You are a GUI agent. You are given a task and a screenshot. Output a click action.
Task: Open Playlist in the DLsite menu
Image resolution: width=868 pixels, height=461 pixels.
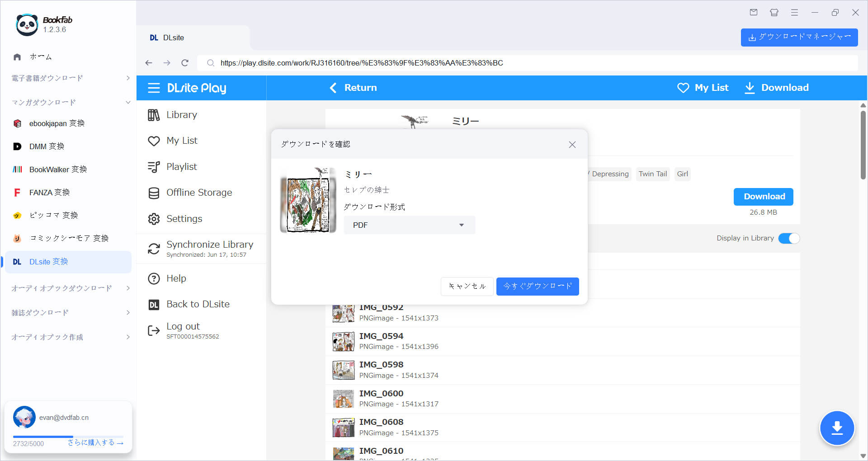coord(201,167)
